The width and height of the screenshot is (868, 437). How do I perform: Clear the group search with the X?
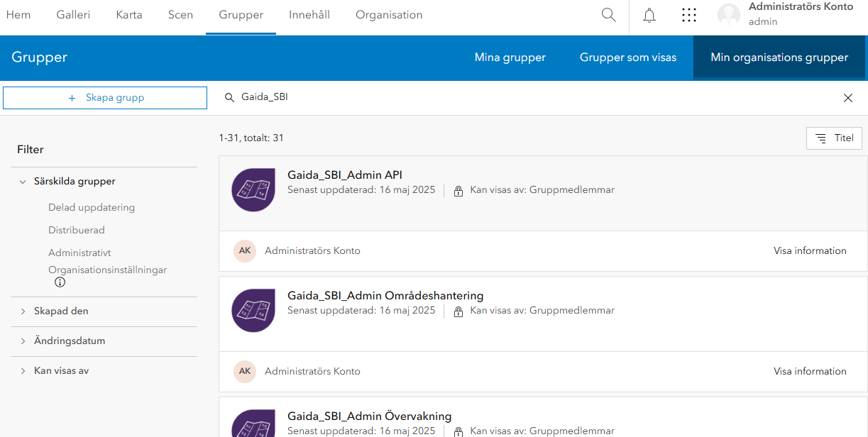click(847, 98)
